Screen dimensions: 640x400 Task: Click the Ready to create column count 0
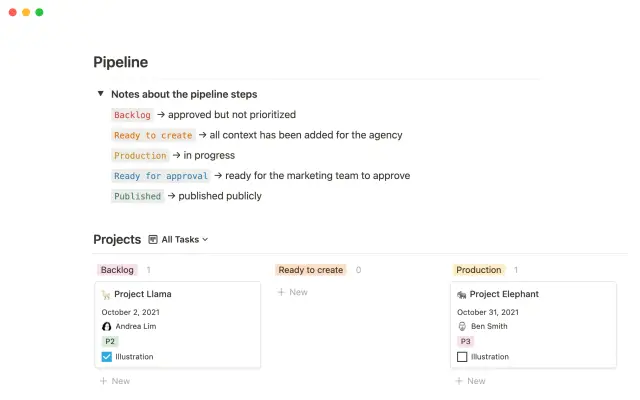click(x=358, y=270)
